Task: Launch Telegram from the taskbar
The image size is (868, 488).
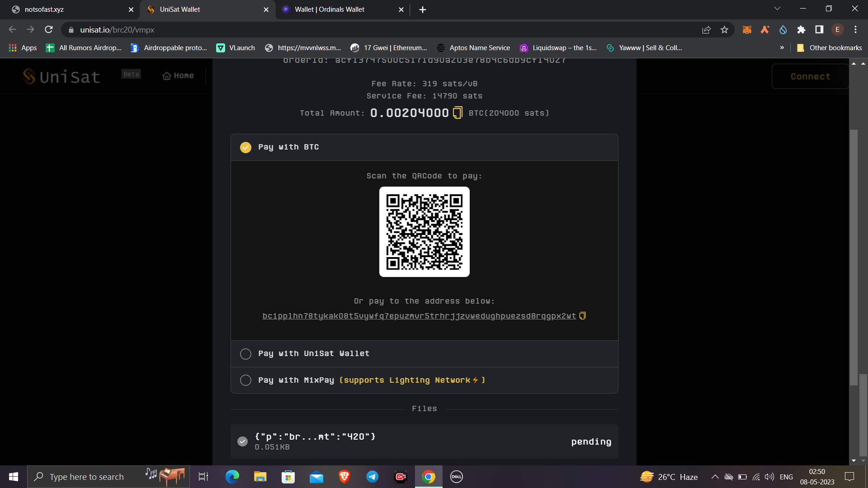Action: pyautogui.click(x=372, y=476)
